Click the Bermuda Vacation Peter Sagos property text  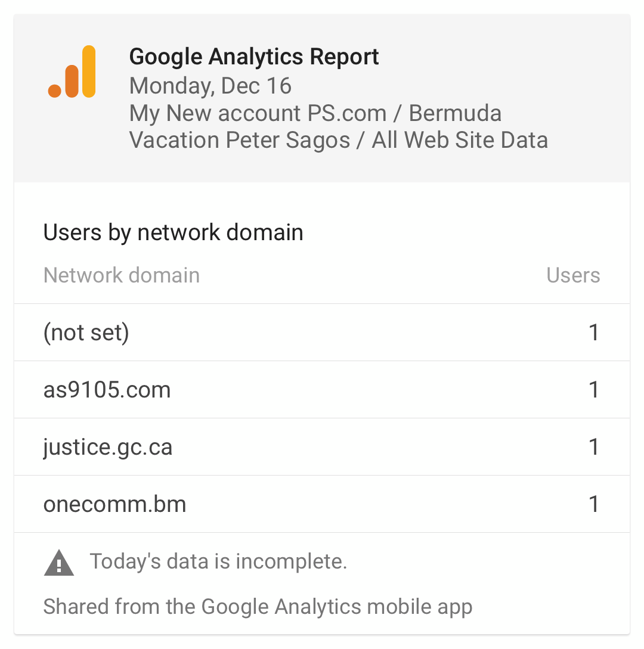[x=315, y=127]
